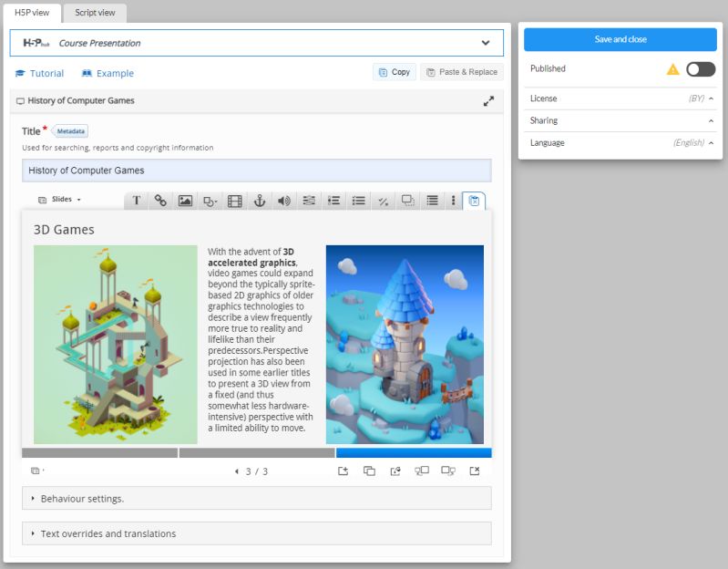The image size is (728, 569).
Task: Expand the Language section
Action: (x=620, y=142)
